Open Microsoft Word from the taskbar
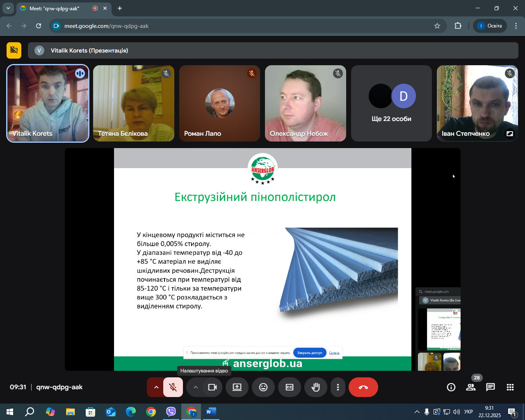525x420 pixels. pos(211,411)
